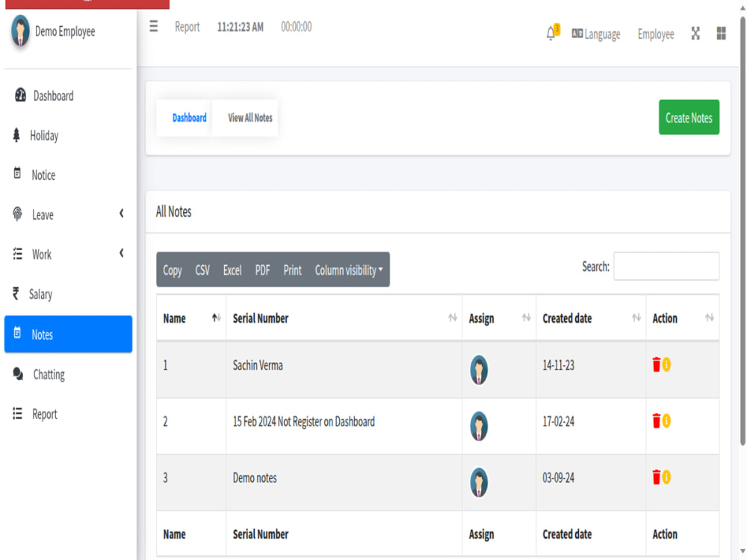Click the assignee avatar in the Sachin Verma row
Viewport: 747px width, 560px height.
point(479,370)
